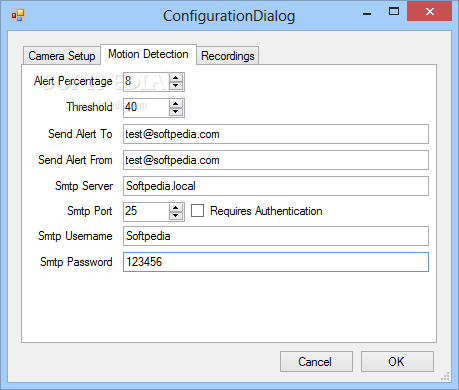Image resolution: width=459 pixels, height=390 pixels.
Task: Open the Recordings tab
Action: (x=228, y=56)
